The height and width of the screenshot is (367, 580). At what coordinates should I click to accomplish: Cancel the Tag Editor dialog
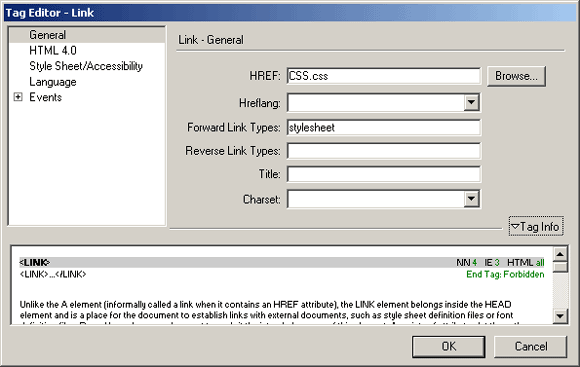point(530,347)
